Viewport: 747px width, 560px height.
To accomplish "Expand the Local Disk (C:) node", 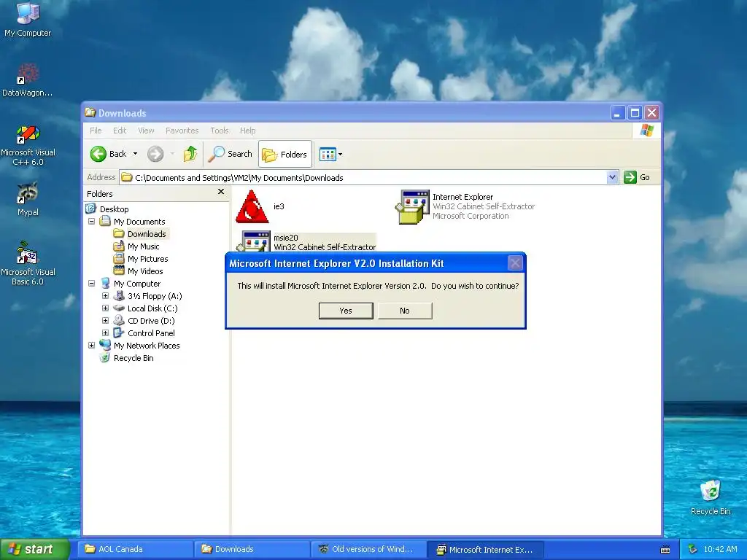I will (105, 308).
